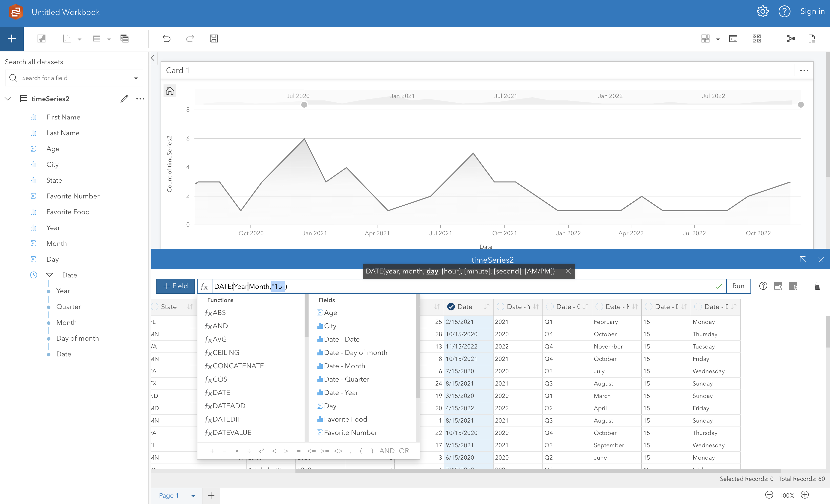Select the Chart visualization icon
Screen dimensions: 830x504
coord(66,39)
